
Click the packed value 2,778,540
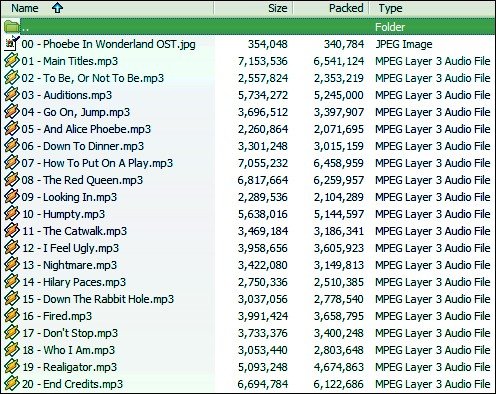(x=339, y=299)
